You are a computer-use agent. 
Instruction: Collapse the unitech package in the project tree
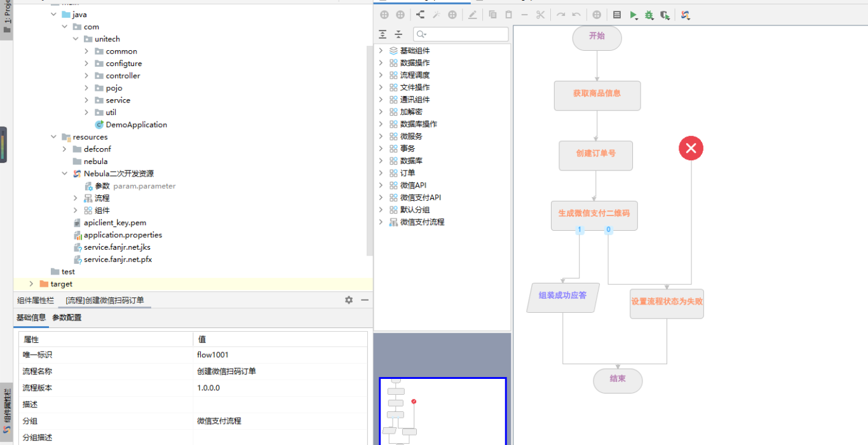[x=76, y=38]
